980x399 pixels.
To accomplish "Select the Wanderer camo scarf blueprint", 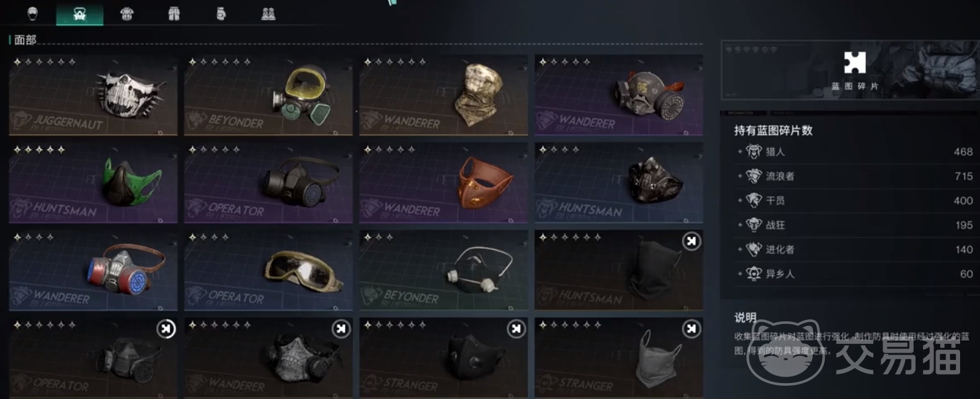I will click(x=443, y=95).
